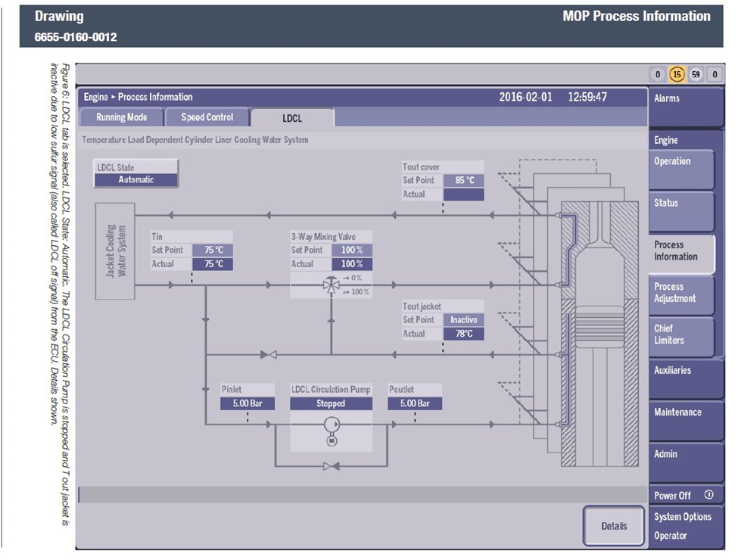The image size is (738, 560).
Task: Click the pump motor M symbol
Action: [331, 441]
